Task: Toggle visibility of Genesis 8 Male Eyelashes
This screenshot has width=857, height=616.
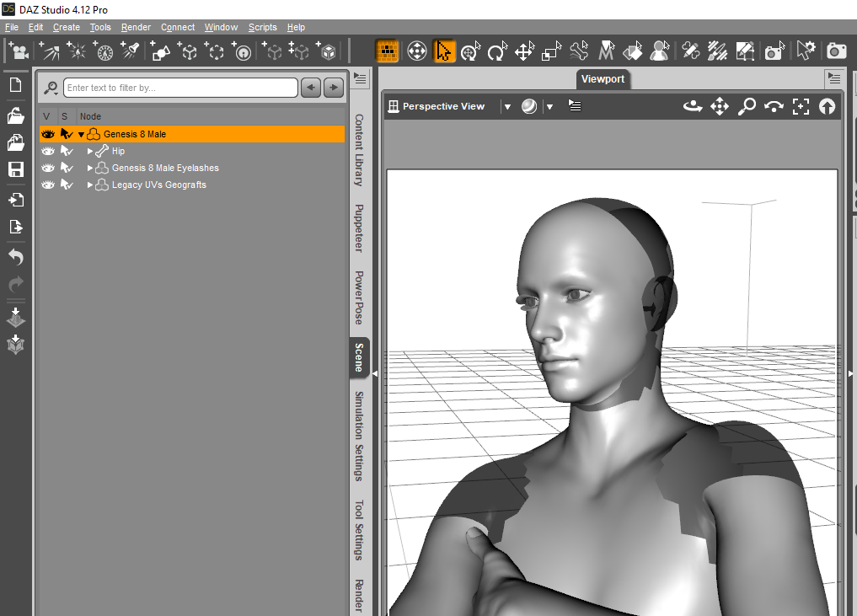Action: point(48,168)
